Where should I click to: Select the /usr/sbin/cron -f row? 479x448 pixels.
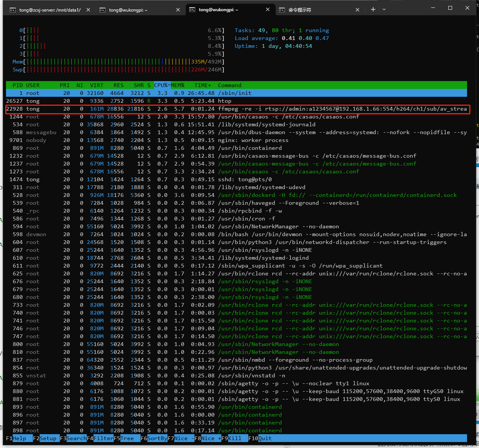pos(236,219)
